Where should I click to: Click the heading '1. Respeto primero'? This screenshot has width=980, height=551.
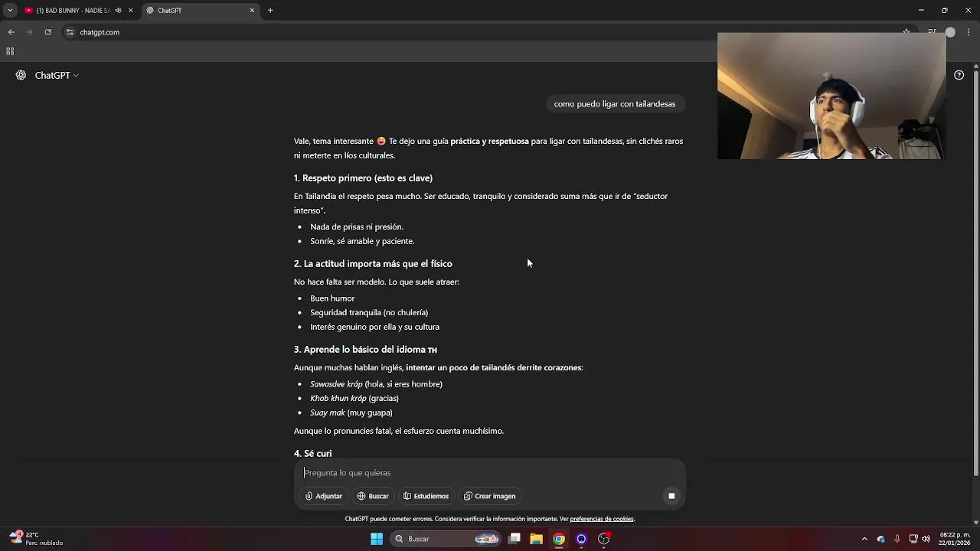363,178
